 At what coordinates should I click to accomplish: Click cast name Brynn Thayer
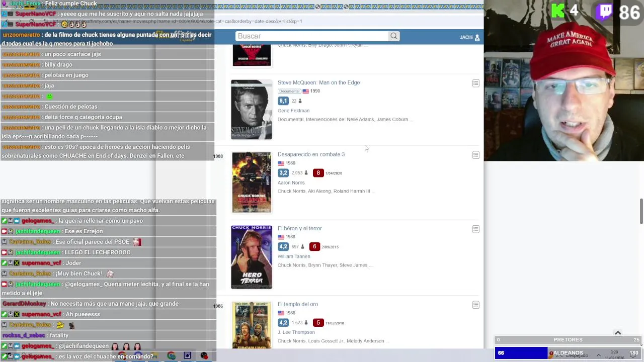coord(322,265)
